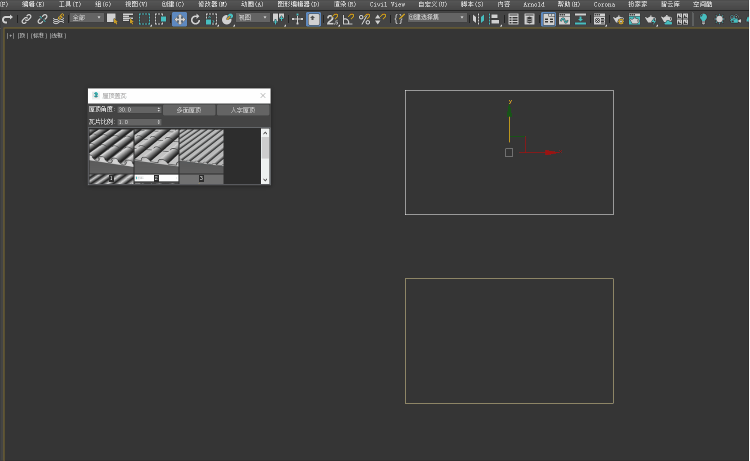Image resolution: width=750 pixels, height=461 pixels.
Task: Select the Move tool in toolbar
Action: coord(179,19)
